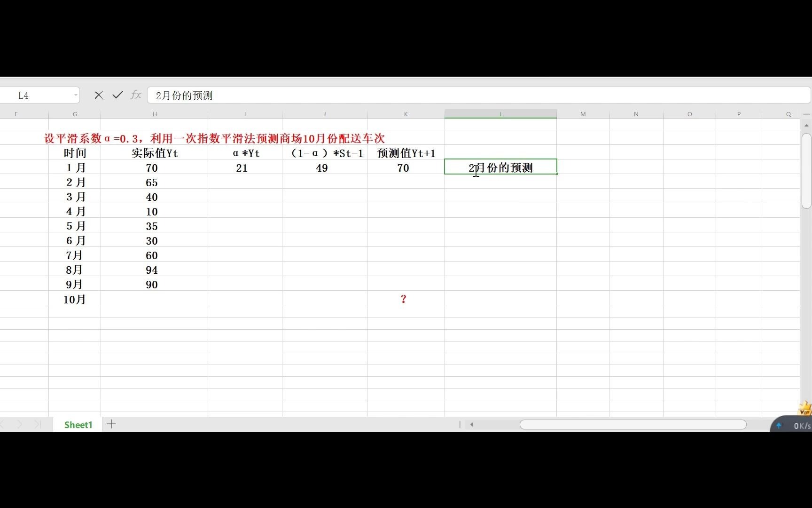Select the red title text about smoothing coefficient
The width and height of the screenshot is (812, 508).
pyautogui.click(x=215, y=138)
